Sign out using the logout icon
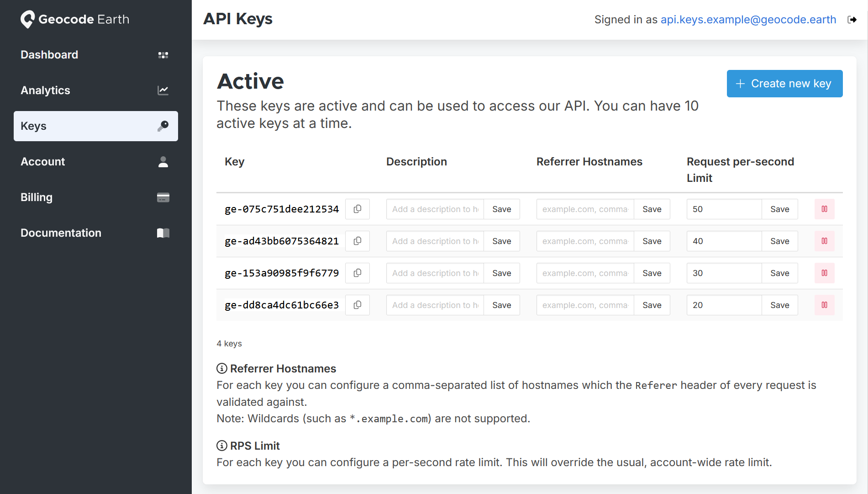This screenshot has height=494, width=868. (x=853, y=19)
